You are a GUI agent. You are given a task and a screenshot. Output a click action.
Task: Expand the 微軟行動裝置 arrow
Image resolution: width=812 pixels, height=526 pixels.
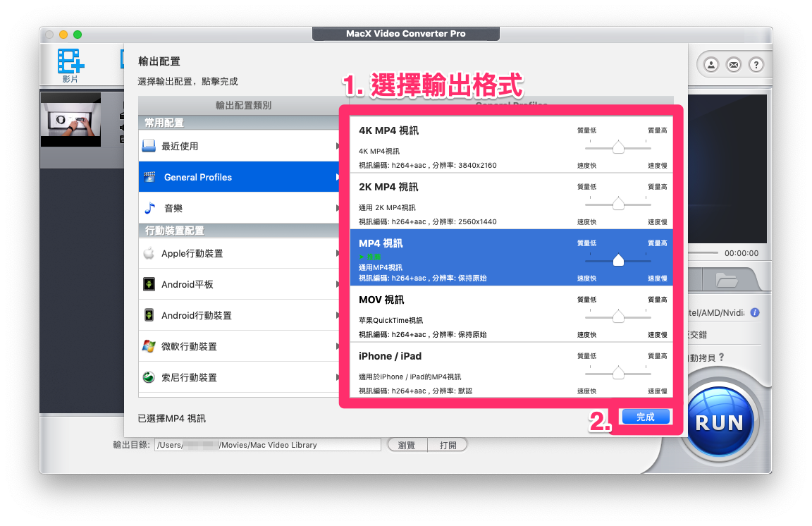point(338,346)
